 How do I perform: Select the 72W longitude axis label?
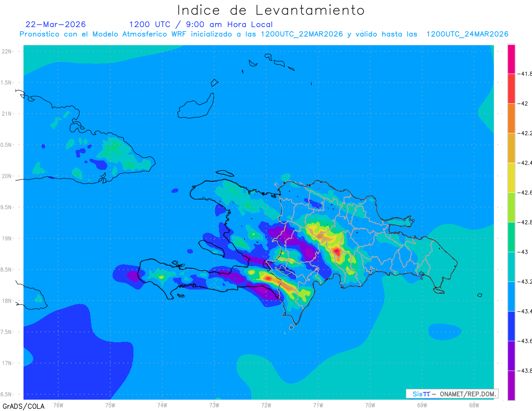(x=266, y=405)
